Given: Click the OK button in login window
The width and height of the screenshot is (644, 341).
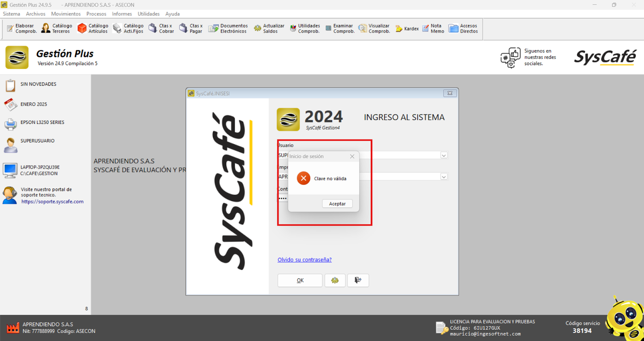Looking at the screenshot, I should point(300,280).
